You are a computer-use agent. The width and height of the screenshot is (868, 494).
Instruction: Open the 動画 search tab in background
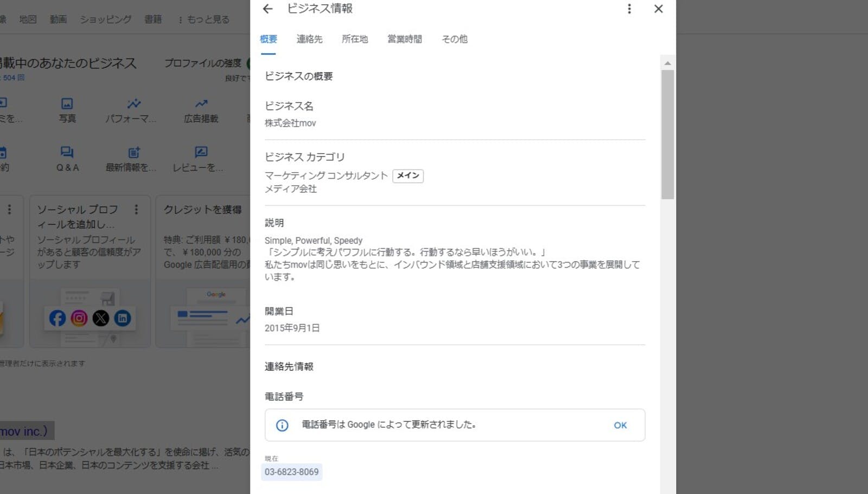[x=59, y=20]
